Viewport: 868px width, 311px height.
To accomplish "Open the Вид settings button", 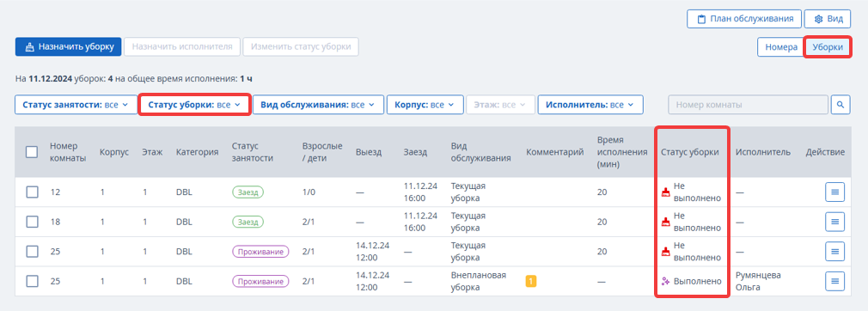I will tap(827, 19).
